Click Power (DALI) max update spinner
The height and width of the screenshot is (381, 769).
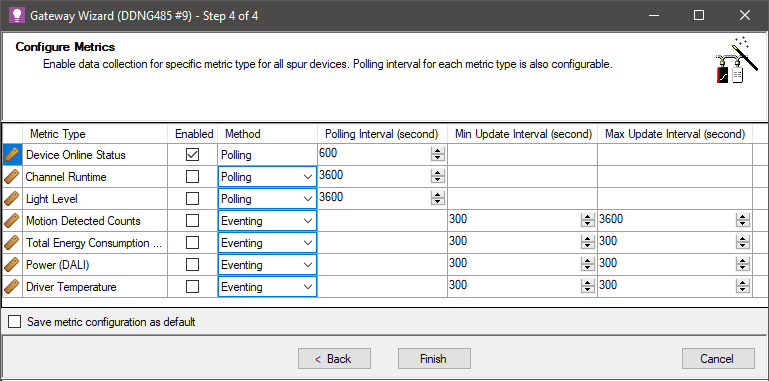click(x=743, y=265)
